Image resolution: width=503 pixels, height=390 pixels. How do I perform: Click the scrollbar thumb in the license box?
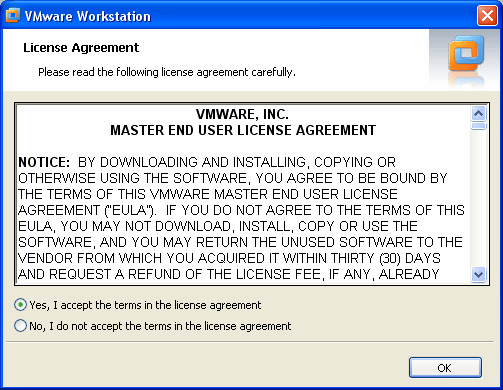coord(479,126)
